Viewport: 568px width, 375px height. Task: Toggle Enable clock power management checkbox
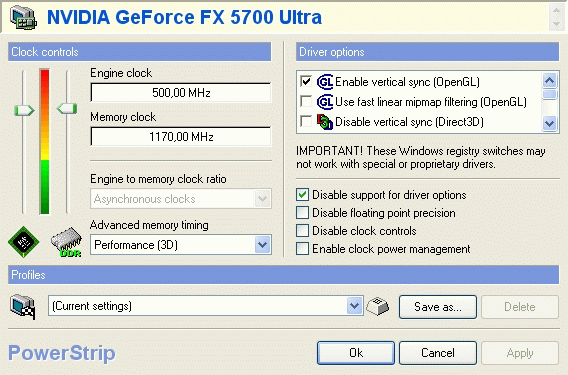[x=302, y=249]
